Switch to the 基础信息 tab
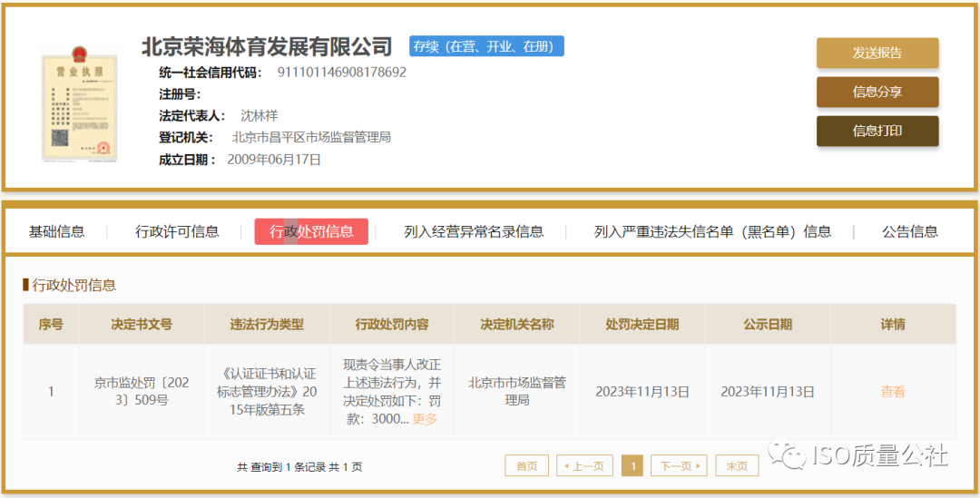Viewport: 980px width, 498px height. coord(57,232)
